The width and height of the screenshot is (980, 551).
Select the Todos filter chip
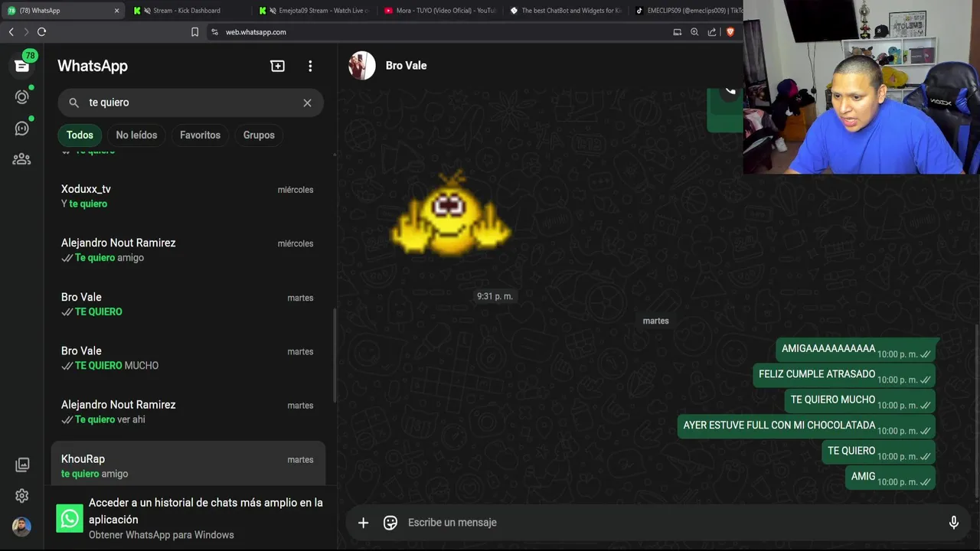[x=80, y=135]
